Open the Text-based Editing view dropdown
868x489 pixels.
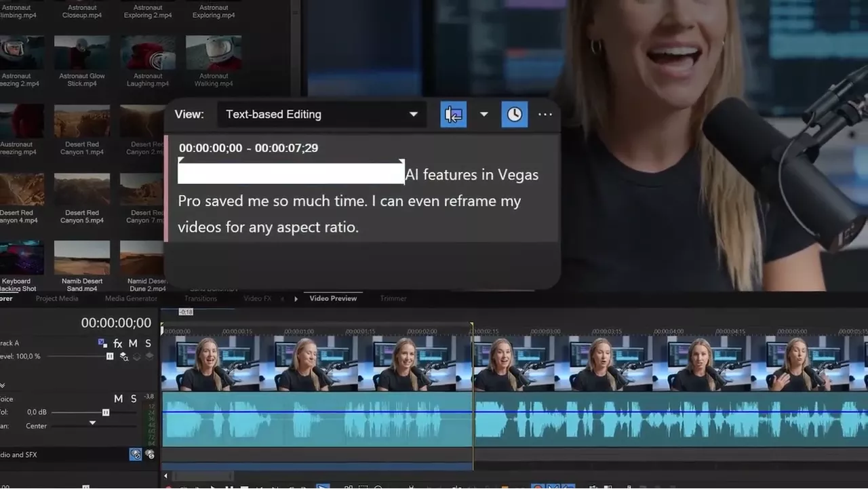click(x=321, y=114)
